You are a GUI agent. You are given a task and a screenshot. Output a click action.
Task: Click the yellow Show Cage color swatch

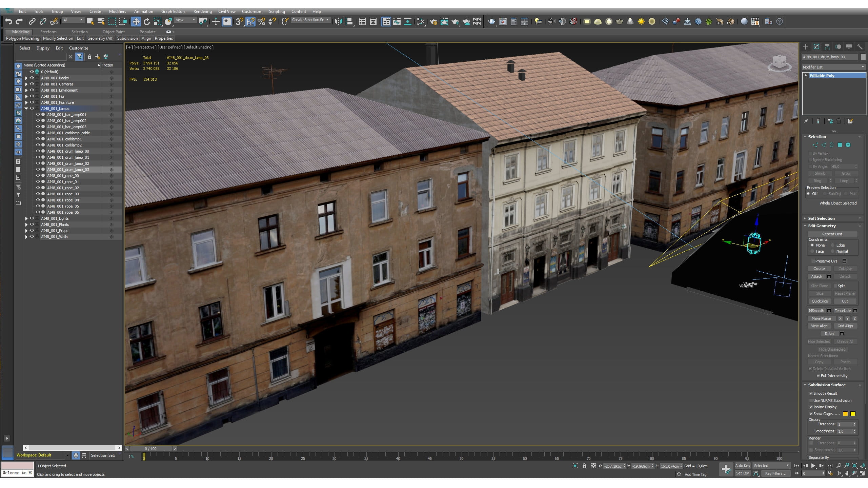coord(853,414)
